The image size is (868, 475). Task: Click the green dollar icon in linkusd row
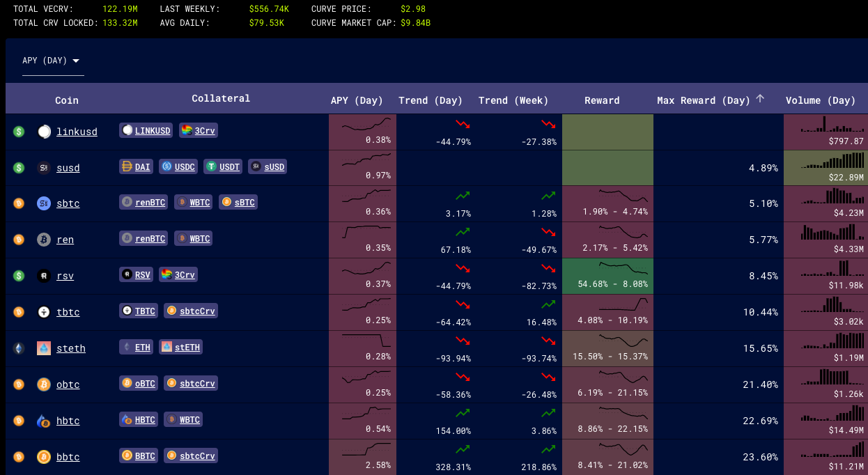[x=19, y=131]
